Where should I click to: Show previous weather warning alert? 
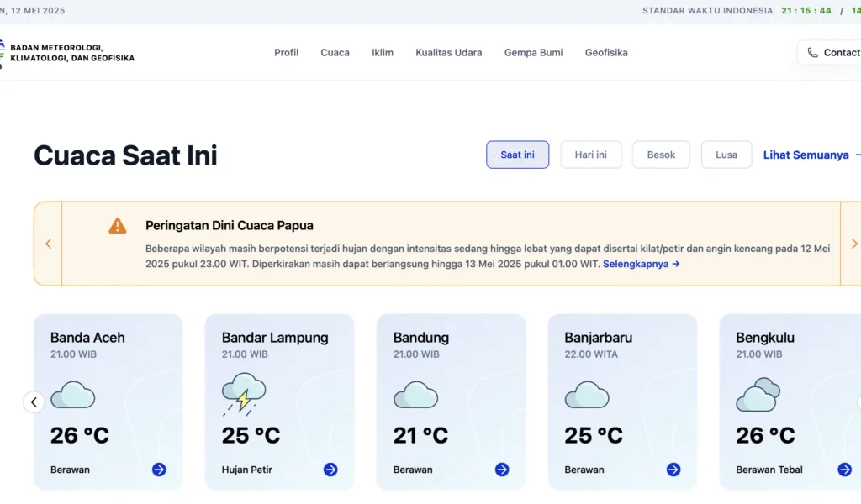pos(48,244)
